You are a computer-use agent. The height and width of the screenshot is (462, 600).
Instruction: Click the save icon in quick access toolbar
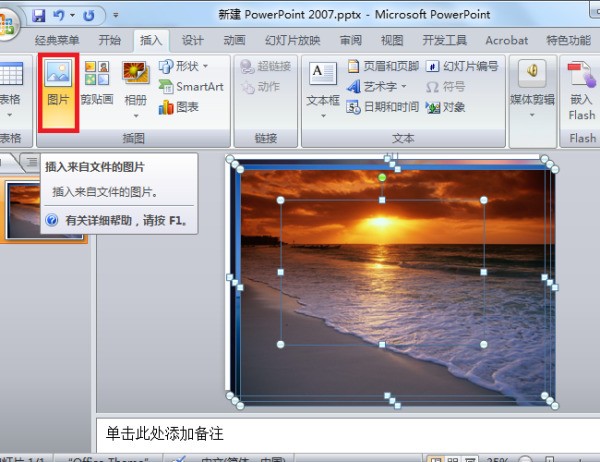click(39, 16)
